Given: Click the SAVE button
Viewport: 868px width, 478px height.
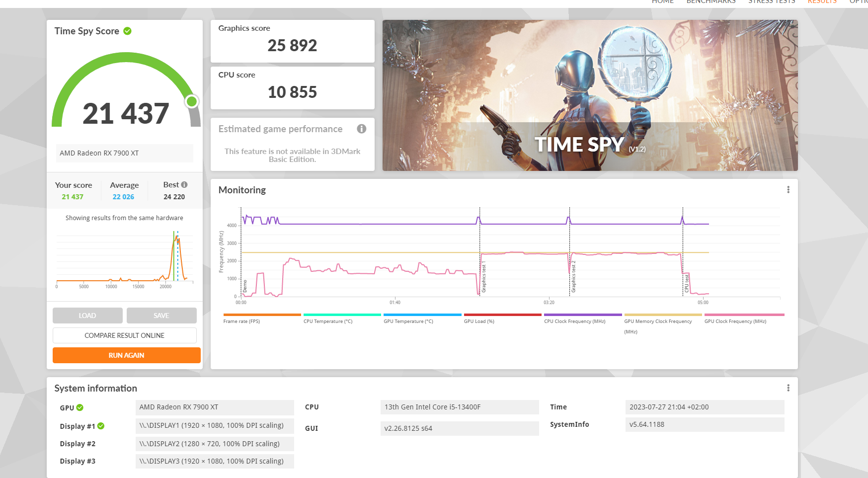Looking at the screenshot, I should pyautogui.click(x=161, y=316).
